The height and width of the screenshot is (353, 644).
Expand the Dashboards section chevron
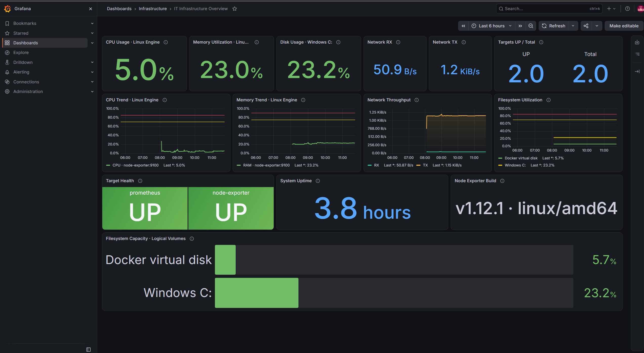point(92,43)
